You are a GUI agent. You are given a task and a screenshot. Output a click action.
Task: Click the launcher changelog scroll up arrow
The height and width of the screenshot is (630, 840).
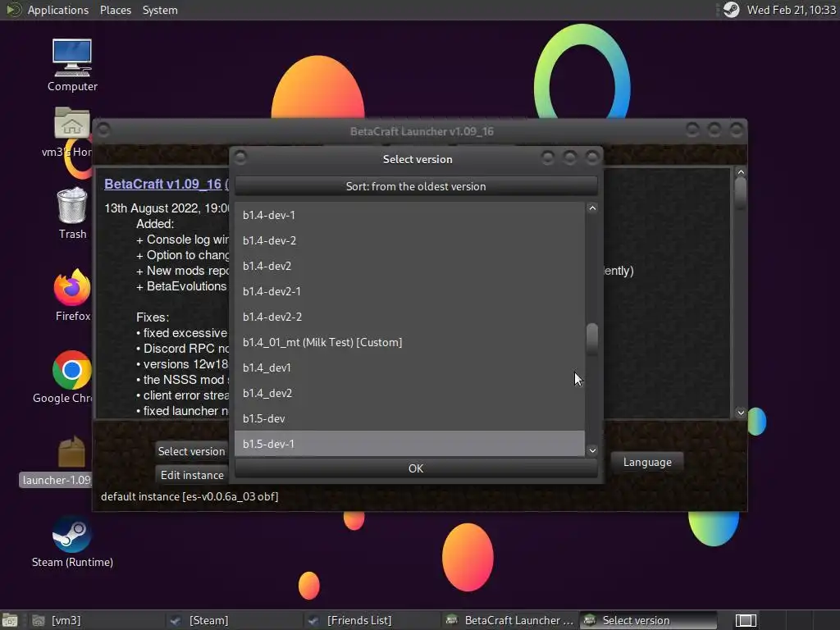click(741, 172)
